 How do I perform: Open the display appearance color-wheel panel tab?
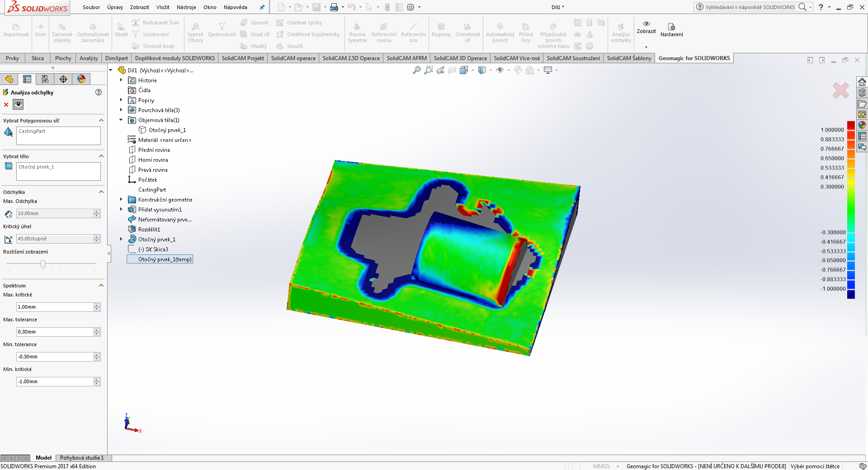point(81,79)
